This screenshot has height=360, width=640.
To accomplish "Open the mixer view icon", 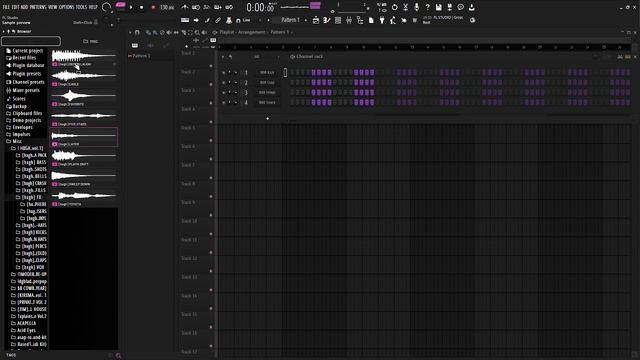I will click(x=349, y=20).
